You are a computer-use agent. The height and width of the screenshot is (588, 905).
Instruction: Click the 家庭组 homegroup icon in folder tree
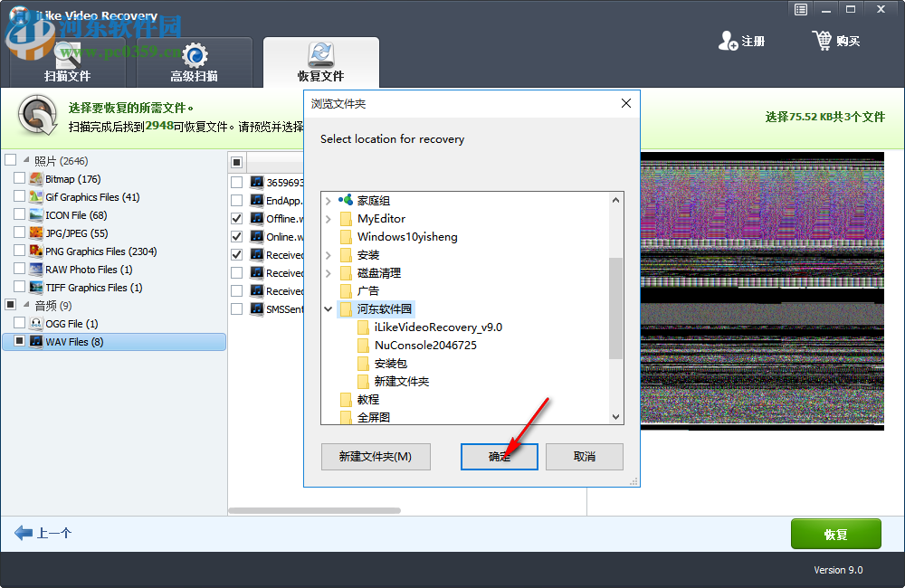(x=348, y=200)
